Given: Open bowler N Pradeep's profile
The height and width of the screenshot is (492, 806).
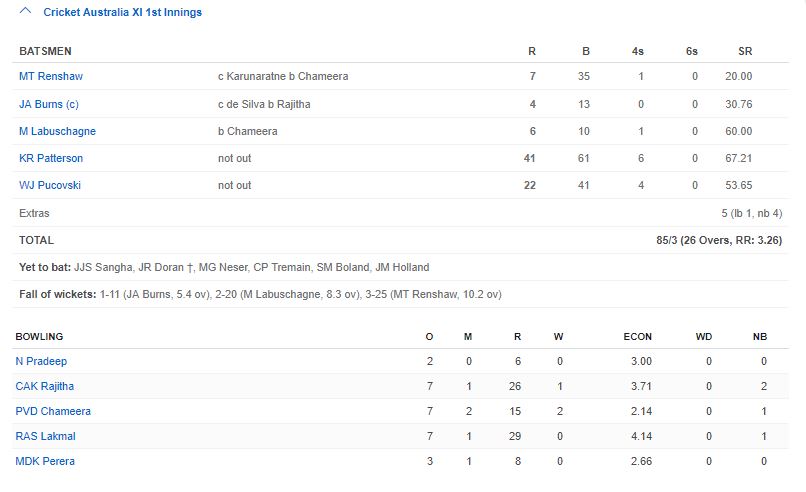Looking at the screenshot, I should click(x=41, y=361).
